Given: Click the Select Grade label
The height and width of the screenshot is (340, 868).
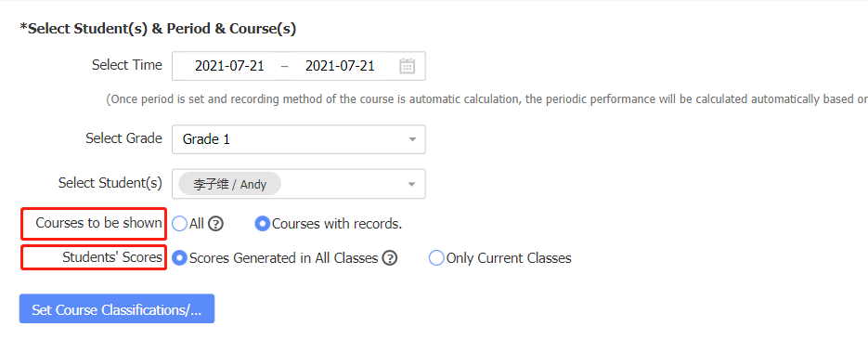Looking at the screenshot, I should [x=124, y=137].
